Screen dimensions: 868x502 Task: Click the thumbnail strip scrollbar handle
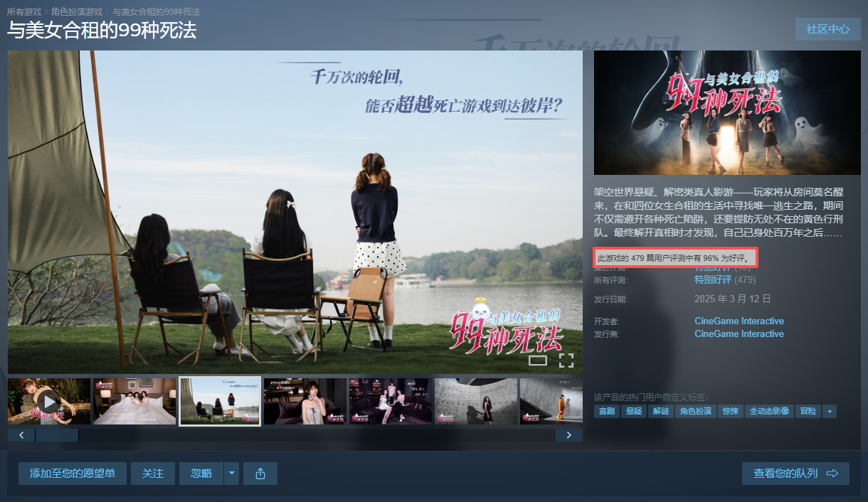pos(57,435)
